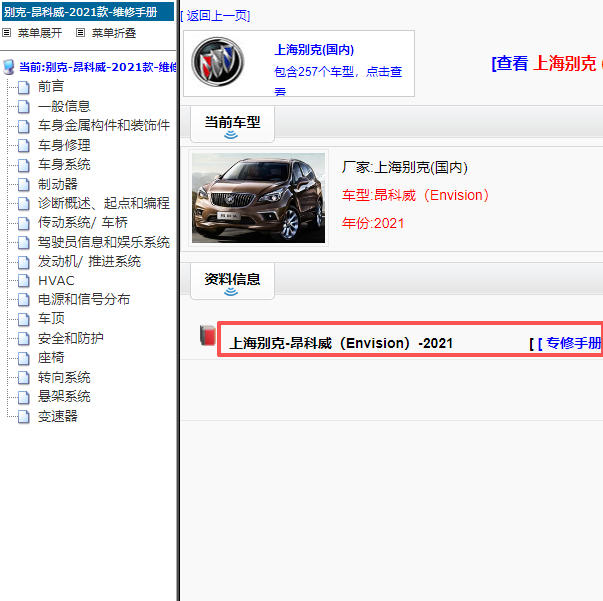Click the page icon next to 转向系统
603x601 pixels.
(23, 378)
